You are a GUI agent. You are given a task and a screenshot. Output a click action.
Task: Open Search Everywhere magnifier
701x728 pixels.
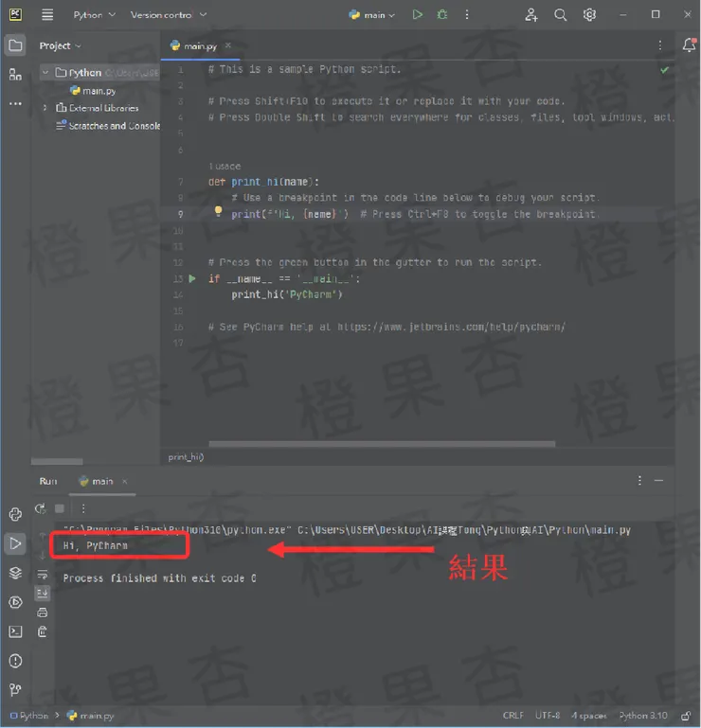click(x=560, y=15)
